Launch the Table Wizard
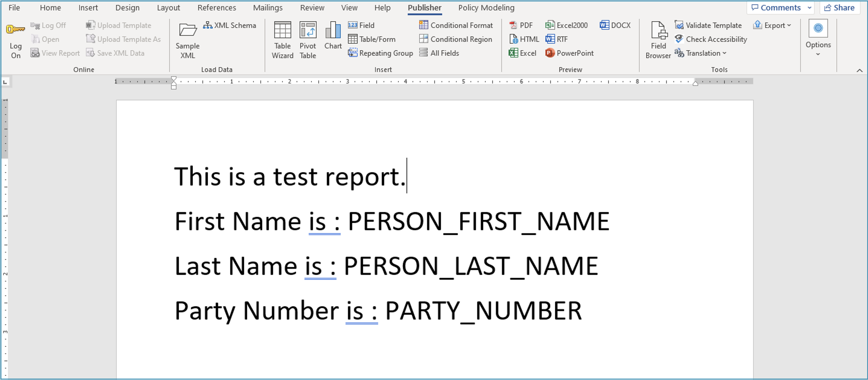Image resolution: width=868 pixels, height=380 pixels. click(x=282, y=40)
